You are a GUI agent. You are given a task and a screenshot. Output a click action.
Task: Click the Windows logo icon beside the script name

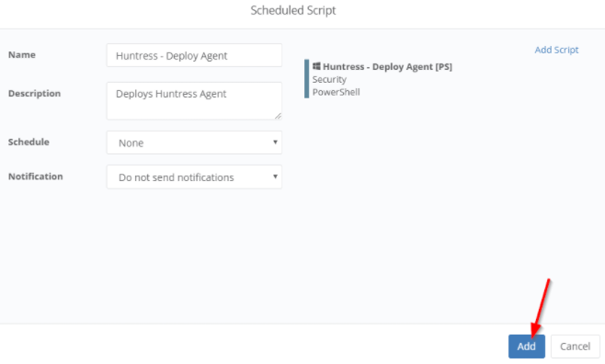[316, 66]
